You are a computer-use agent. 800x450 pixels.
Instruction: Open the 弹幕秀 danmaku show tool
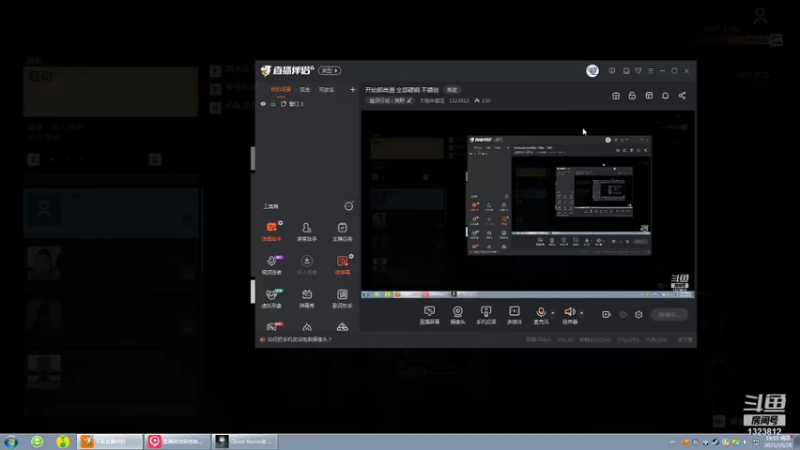[x=307, y=298]
